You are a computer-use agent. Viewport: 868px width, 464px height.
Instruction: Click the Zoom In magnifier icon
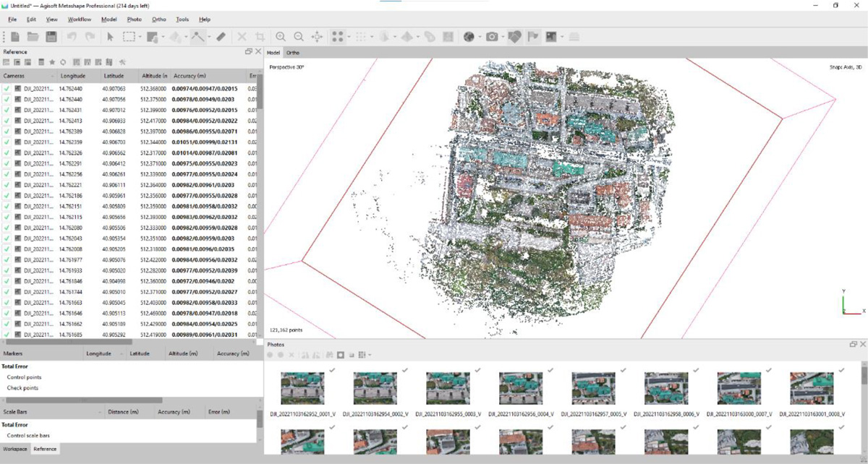(x=280, y=36)
